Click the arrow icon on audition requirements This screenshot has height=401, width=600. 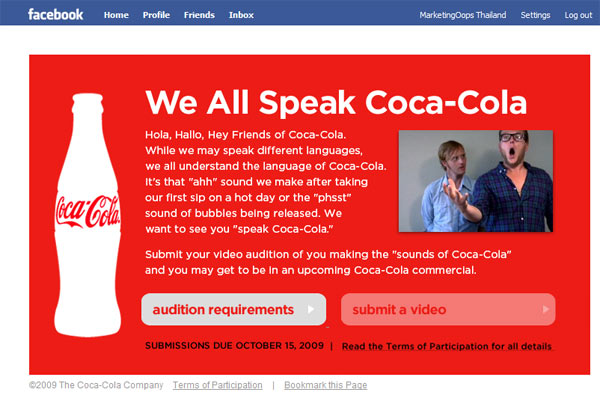[x=311, y=309]
